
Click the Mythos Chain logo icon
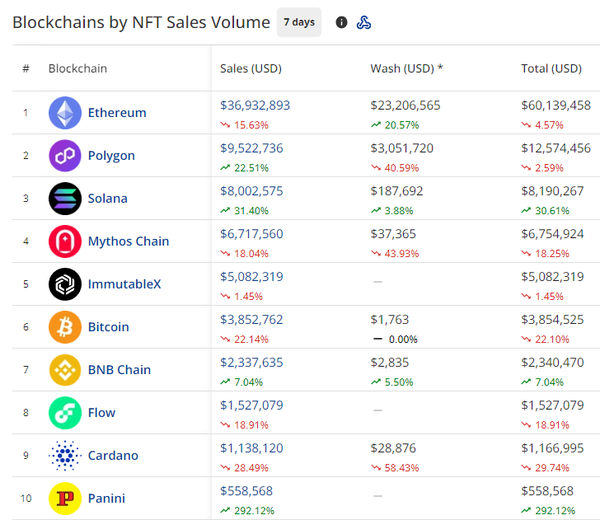tap(65, 241)
